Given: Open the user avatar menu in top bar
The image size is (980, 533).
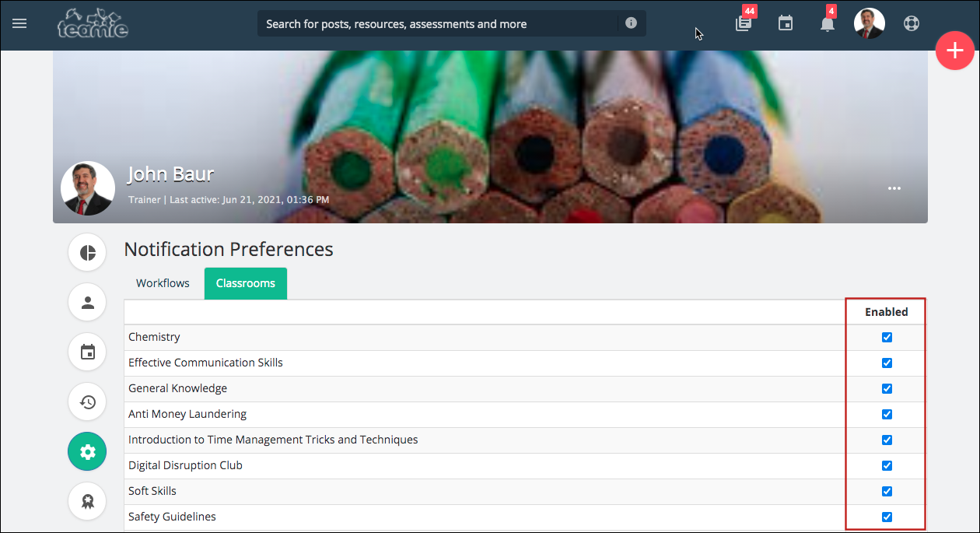Looking at the screenshot, I should [x=870, y=23].
